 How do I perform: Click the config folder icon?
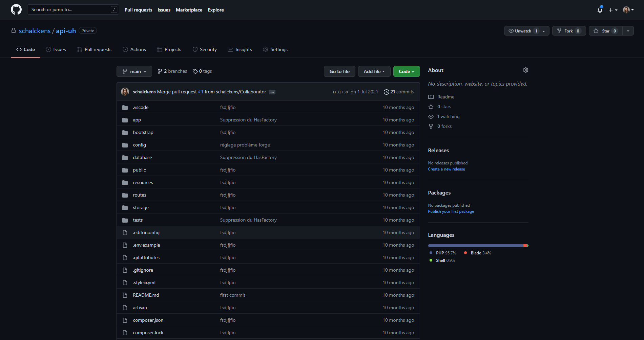tap(125, 145)
